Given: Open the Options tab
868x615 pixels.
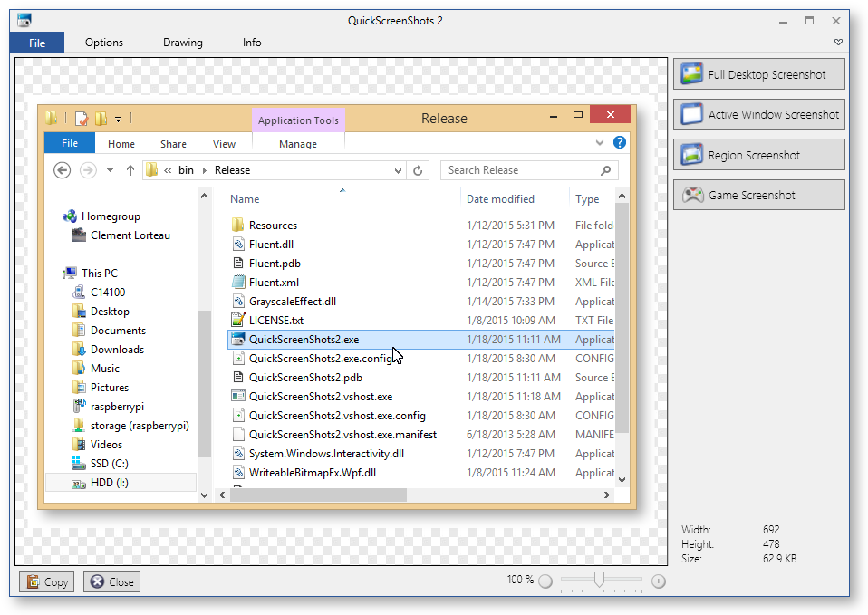Looking at the screenshot, I should coord(104,43).
